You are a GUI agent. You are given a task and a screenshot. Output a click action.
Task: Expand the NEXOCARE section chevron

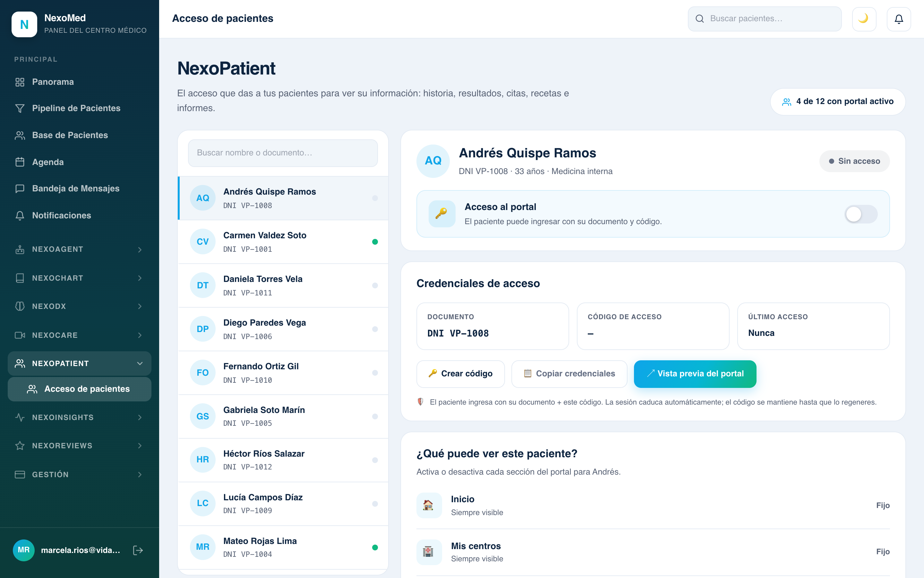[140, 335]
